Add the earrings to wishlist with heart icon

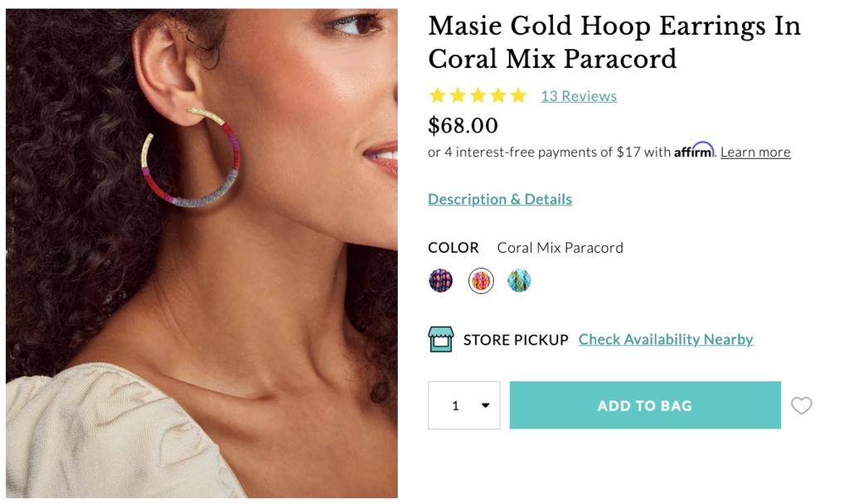[x=801, y=405]
